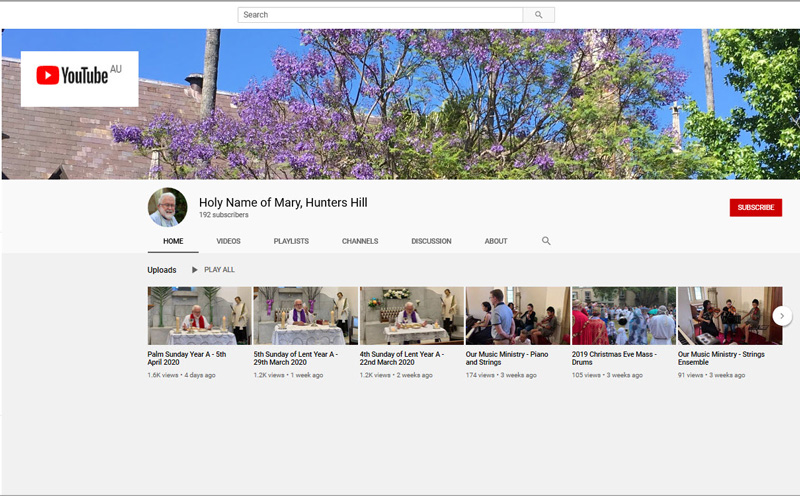
Task: Click title Our Music Ministry - Strings Ensemble
Action: click(721, 358)
